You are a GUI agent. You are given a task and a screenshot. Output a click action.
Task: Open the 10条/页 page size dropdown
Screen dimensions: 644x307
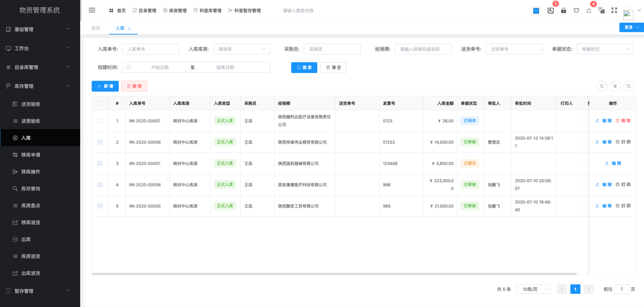tap(533, 289)
